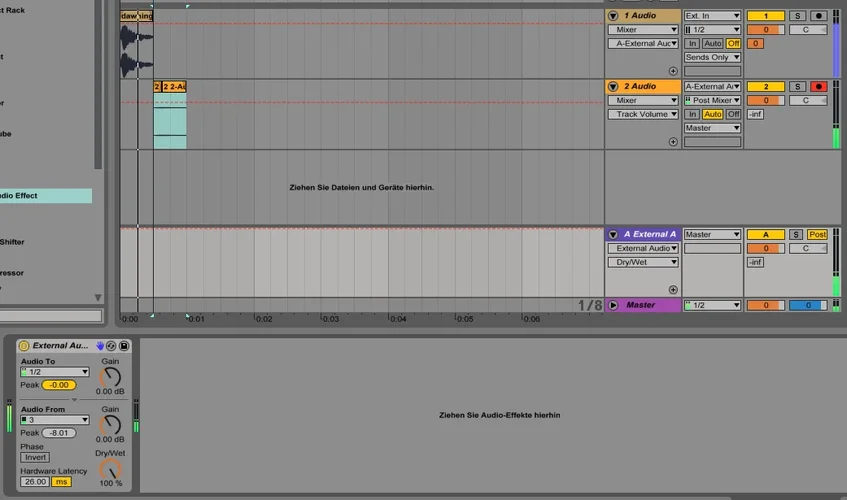Click 1 Audio monitor Off button
Image resolution: width=847 pixels, height=500 pixels.
click(x=733, y=43)
